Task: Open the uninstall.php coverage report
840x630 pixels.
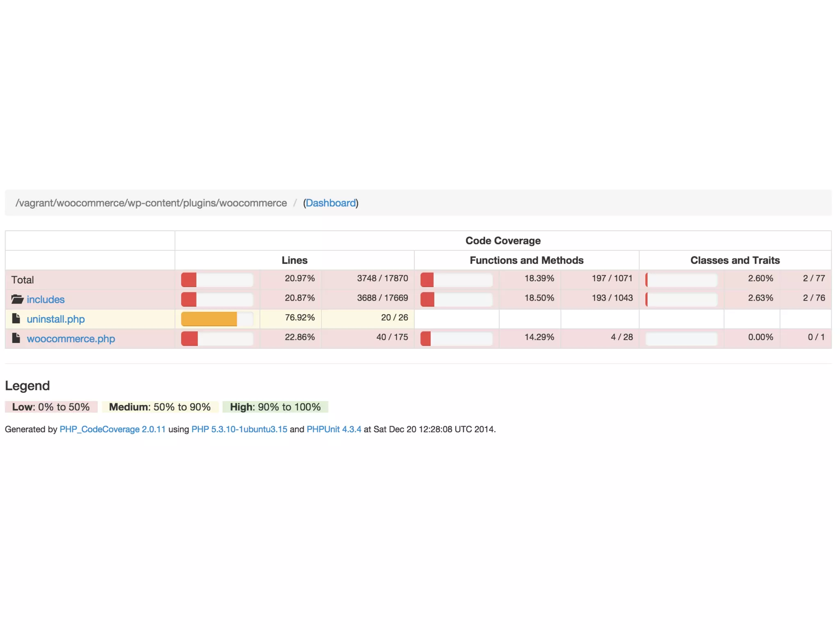Action: (x=56, y=319)
